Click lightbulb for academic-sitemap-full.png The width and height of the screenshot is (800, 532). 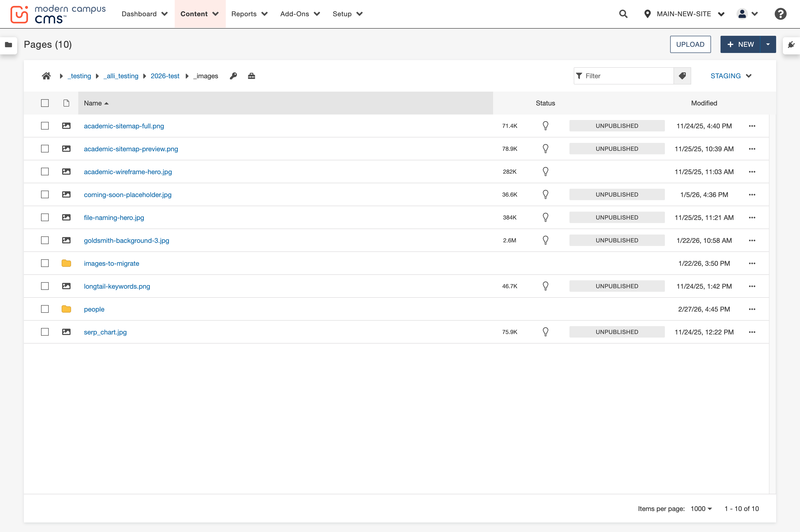[545, 125]
